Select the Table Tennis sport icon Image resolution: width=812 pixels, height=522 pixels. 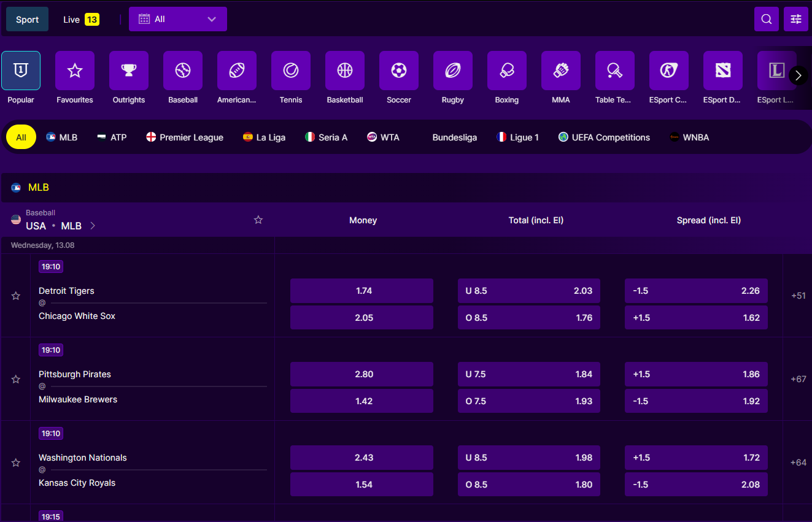[x=615, y=71]
